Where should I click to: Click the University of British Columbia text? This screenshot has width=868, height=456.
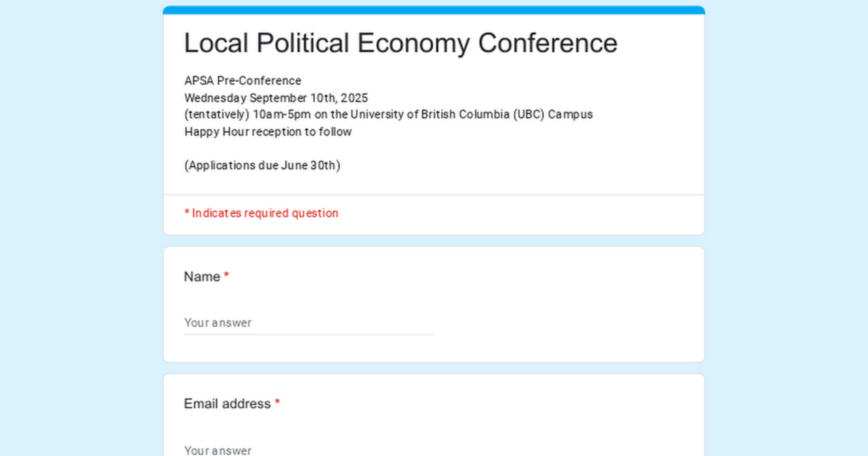(x=430, y=115)
